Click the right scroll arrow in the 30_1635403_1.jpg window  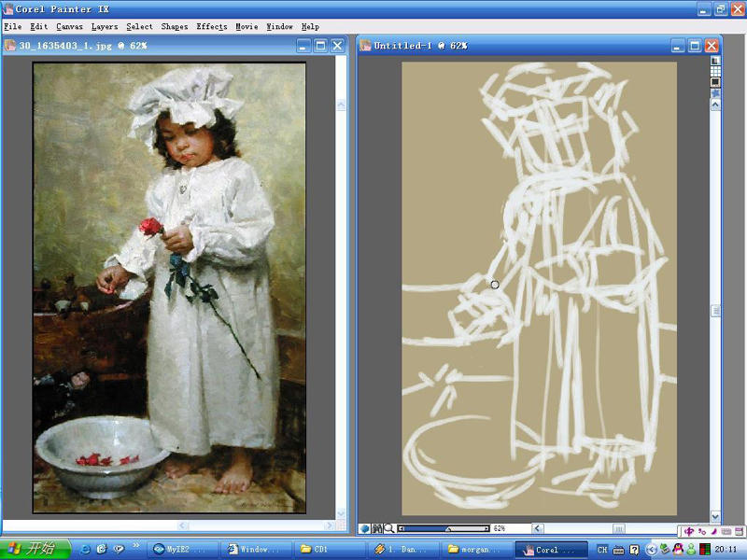(329, 525)
